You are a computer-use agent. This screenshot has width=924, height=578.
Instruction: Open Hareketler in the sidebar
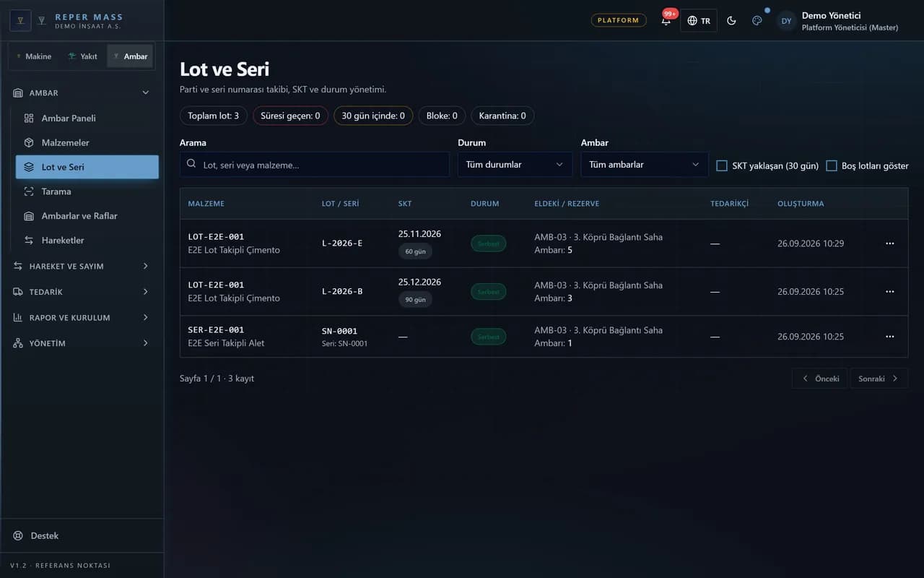pos(87,240)
